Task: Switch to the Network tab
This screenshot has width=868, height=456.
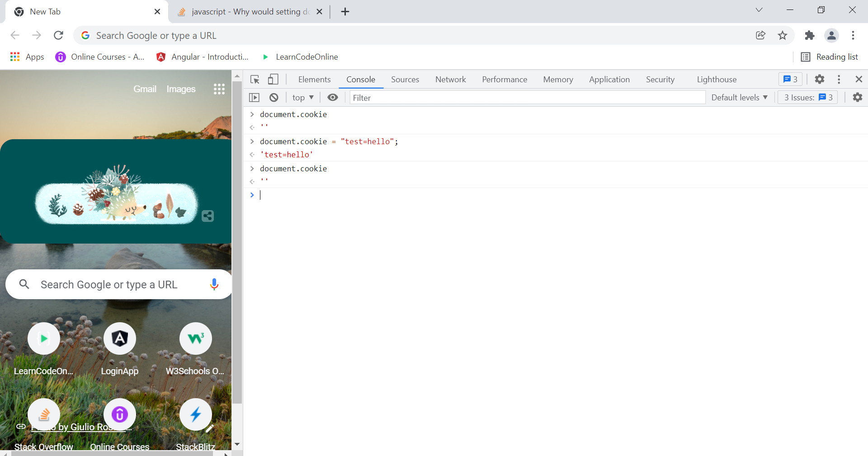Action: click(x=451, y=80)
